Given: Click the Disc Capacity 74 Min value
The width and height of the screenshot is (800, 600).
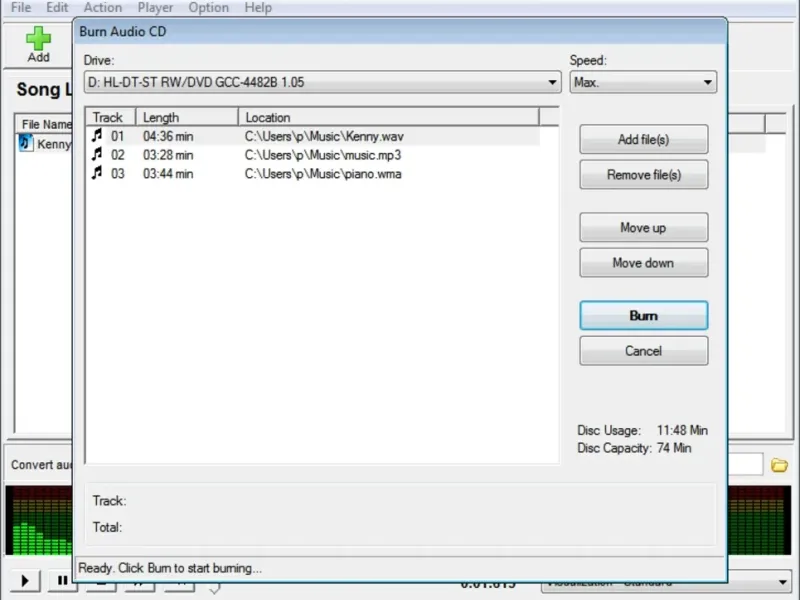Looking at the screenshot, I should click(x=674, y=448).
